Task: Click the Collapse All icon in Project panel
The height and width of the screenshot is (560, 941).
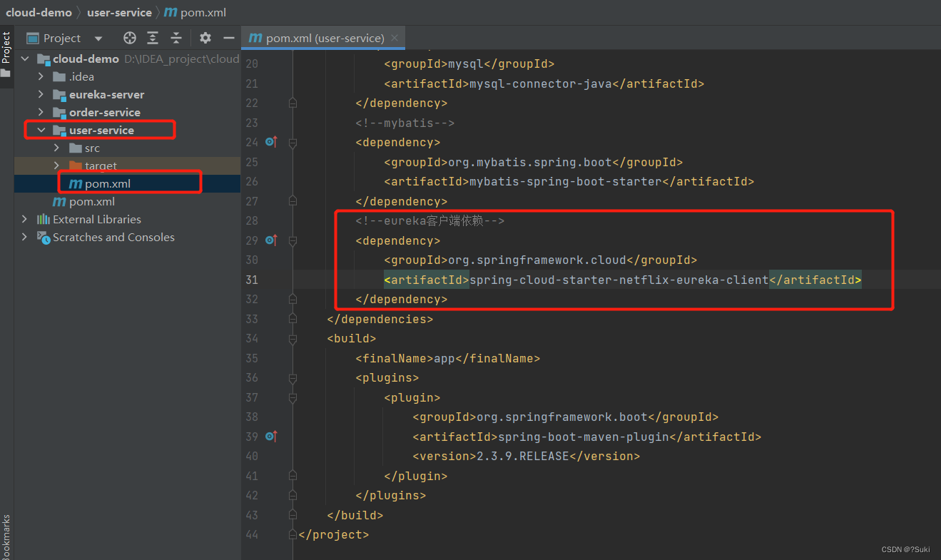Action: 176,38
